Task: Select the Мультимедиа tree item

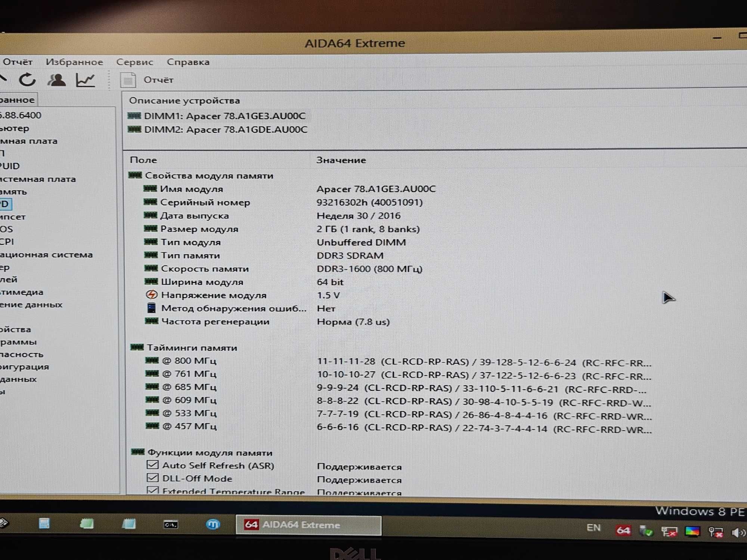Action: point(21,292)
